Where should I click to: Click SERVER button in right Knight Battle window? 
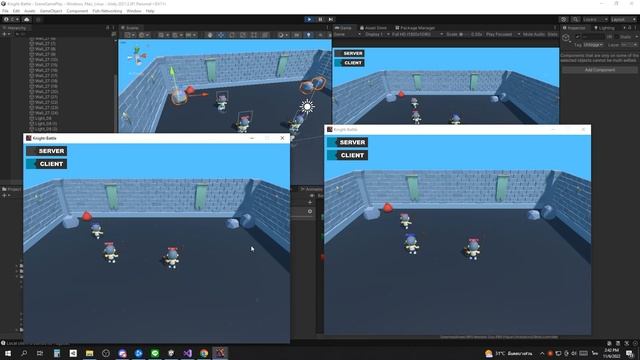(347, 142)
